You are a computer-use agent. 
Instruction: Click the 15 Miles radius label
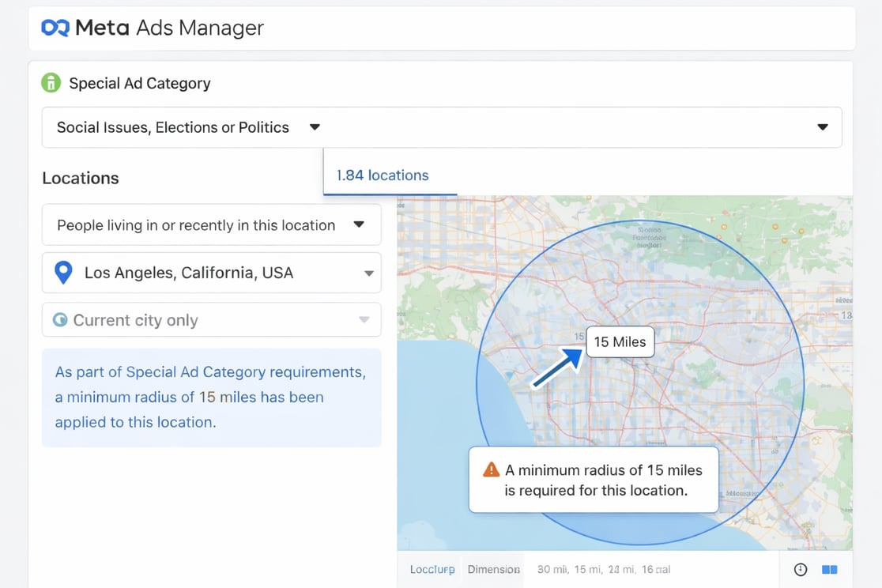click(620, 342)
